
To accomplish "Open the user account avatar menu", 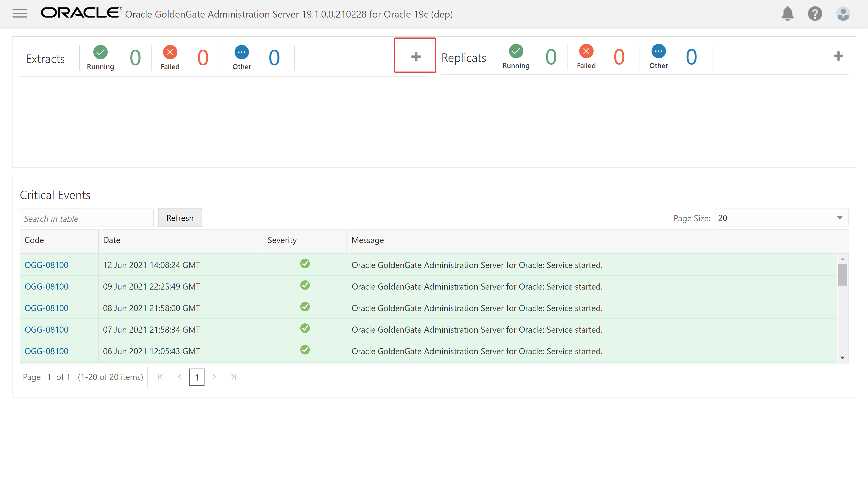I will [x=843, y=14].
